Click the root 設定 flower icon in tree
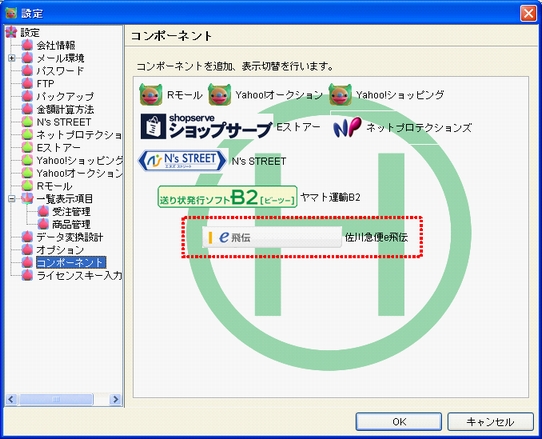Screen dimensions: 542x439 tap(11, 32)
